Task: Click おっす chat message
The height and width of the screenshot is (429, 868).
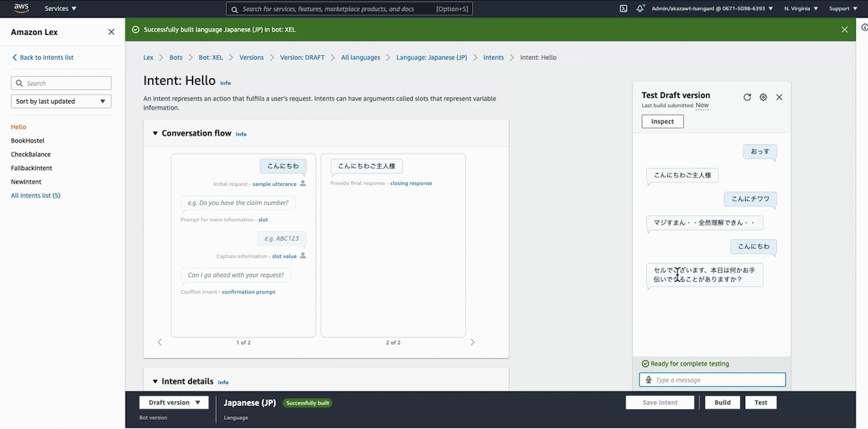Action: click(x=760, y=152)
